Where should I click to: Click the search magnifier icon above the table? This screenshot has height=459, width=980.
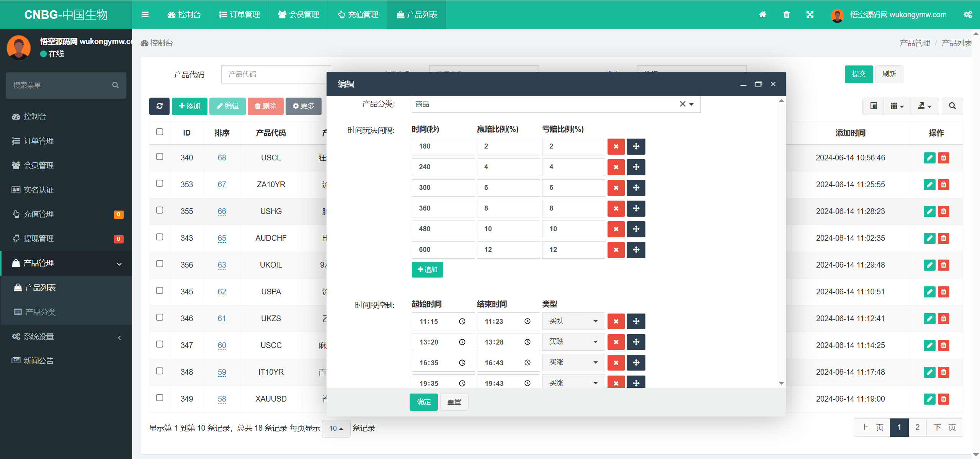pos(952,106)
